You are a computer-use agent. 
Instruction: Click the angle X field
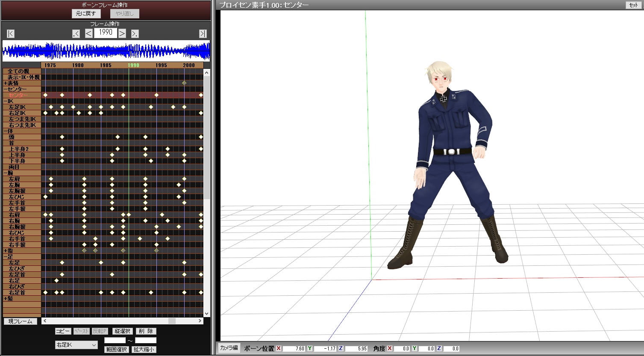[402, 349]
